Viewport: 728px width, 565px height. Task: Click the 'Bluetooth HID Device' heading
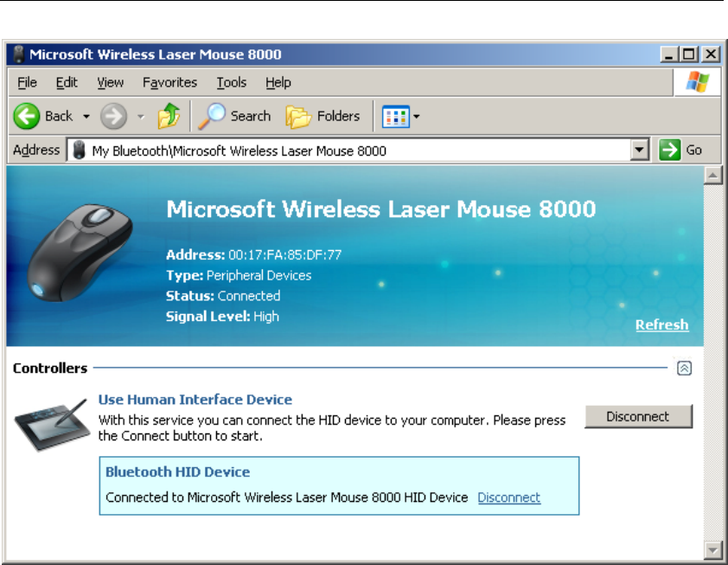178,472
